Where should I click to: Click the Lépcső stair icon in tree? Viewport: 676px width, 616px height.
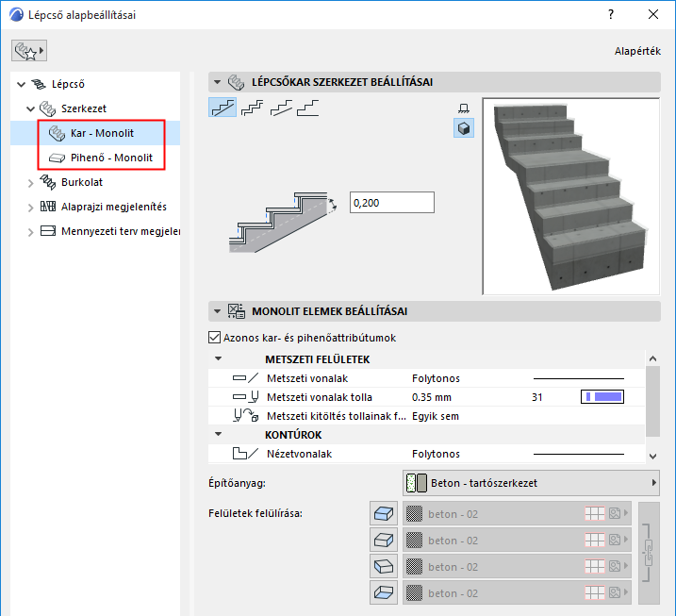39,84
